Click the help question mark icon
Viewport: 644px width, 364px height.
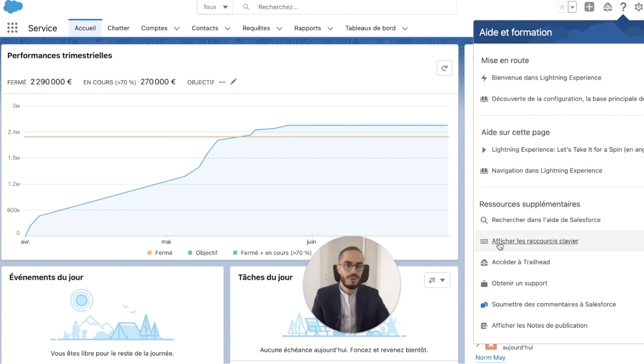pos(623,7)
